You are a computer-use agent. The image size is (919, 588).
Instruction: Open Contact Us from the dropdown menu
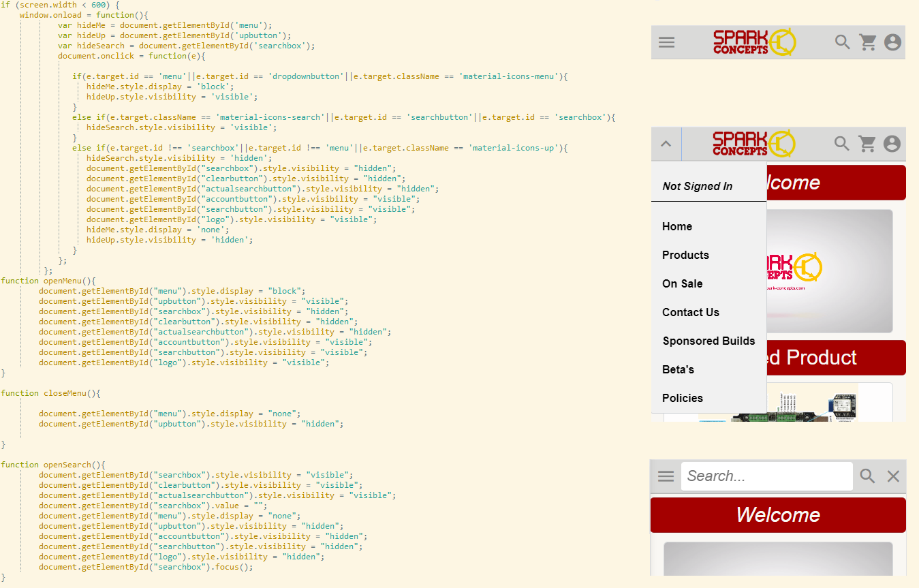(x=691, y=312)
